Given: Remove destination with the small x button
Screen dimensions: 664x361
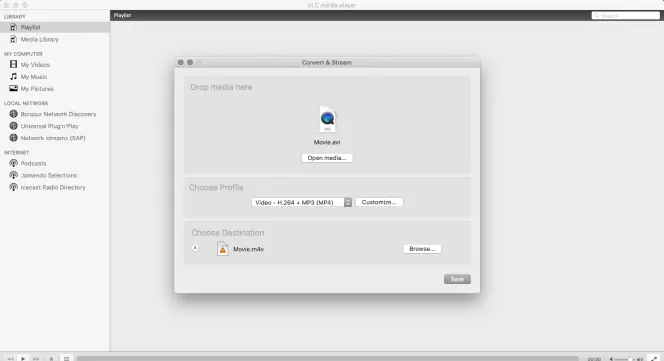Looking at the screenshot, I should point(195,248).
